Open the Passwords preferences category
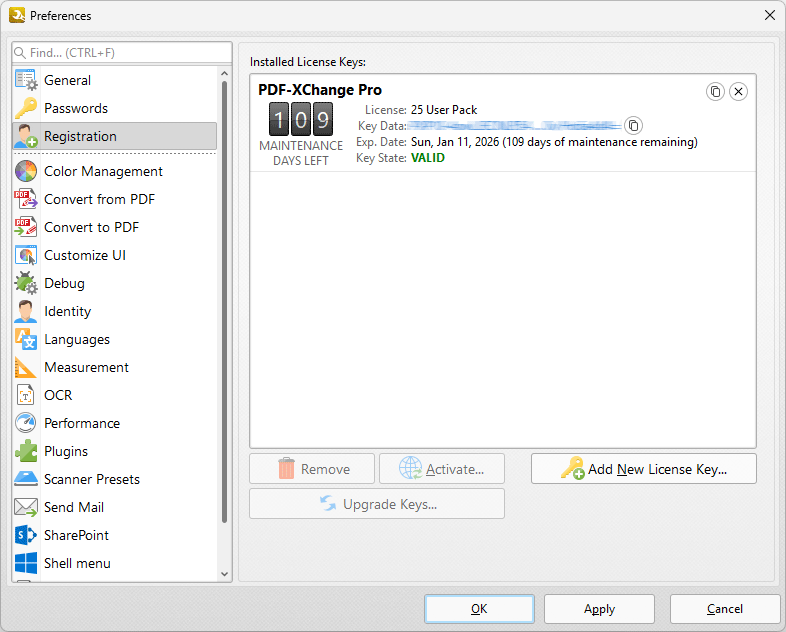The height and width of the screenshot is (632, 786). coord(115,108)
